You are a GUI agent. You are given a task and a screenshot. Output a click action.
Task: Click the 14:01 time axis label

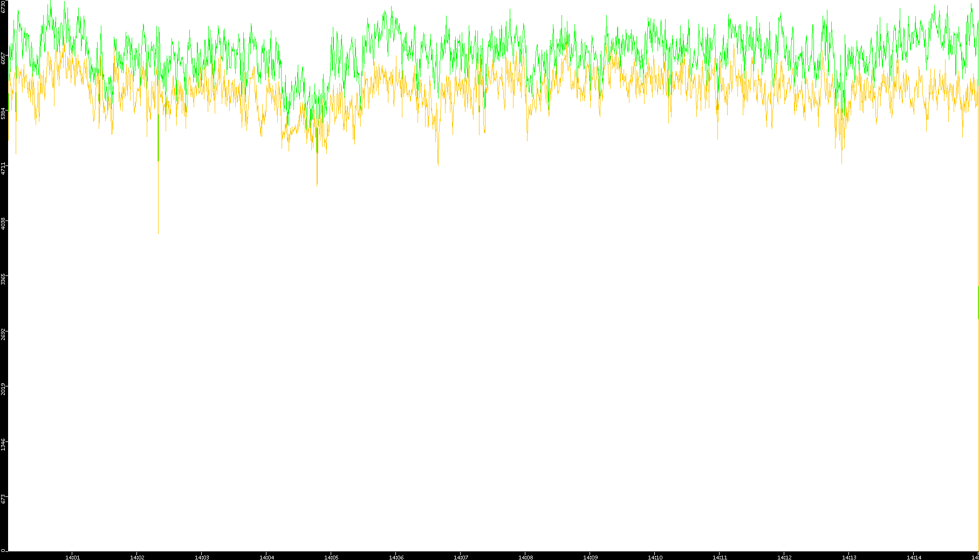[x=72, y=557]
